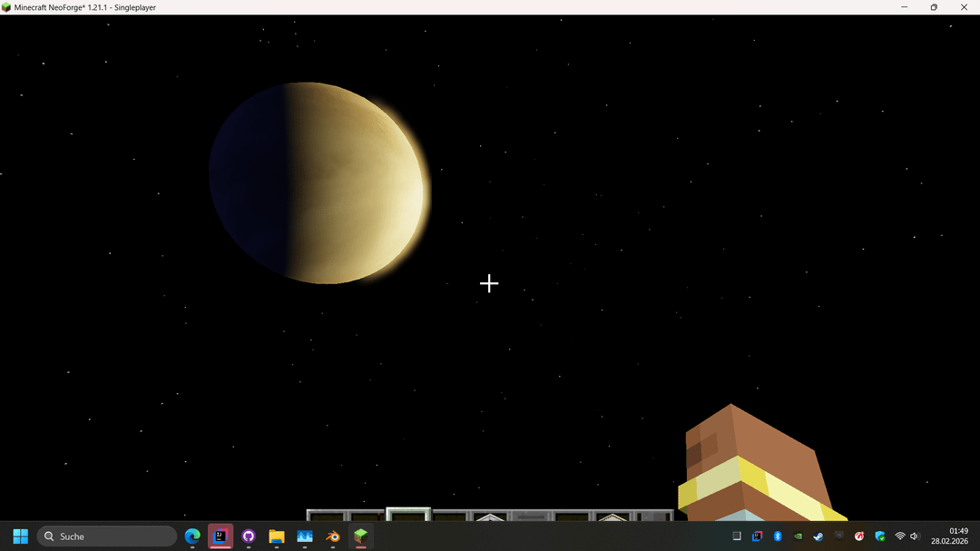Open Blender from the taskbar

(x=333, y=536)
